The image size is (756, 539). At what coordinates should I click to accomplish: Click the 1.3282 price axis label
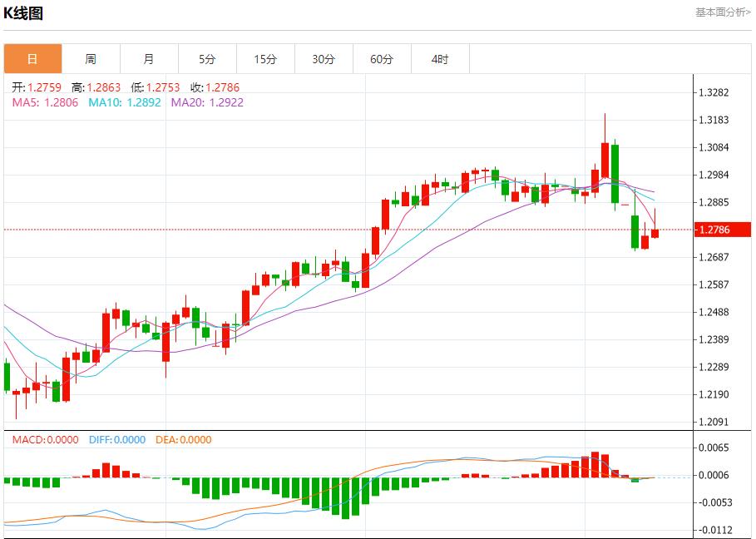click(715, 92)
